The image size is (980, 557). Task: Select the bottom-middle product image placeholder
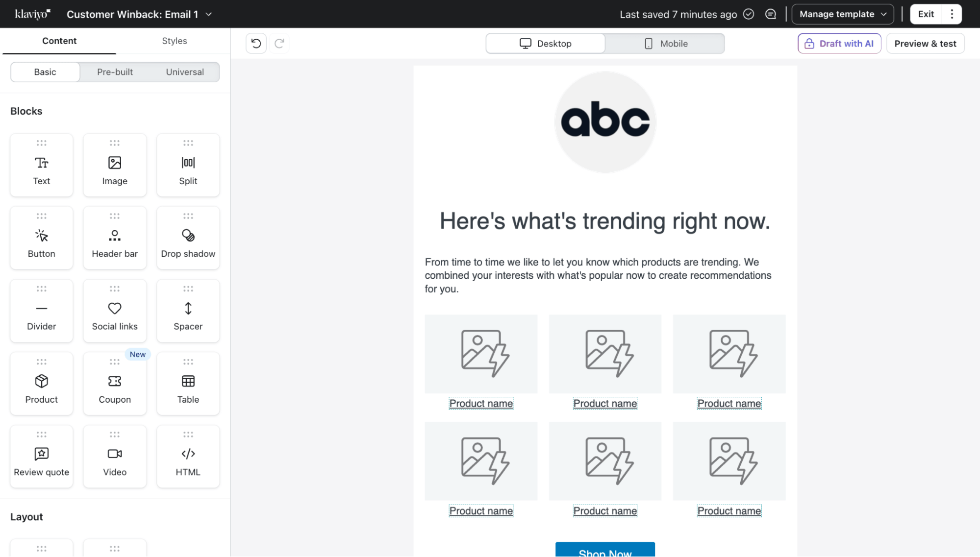[605, 461]
